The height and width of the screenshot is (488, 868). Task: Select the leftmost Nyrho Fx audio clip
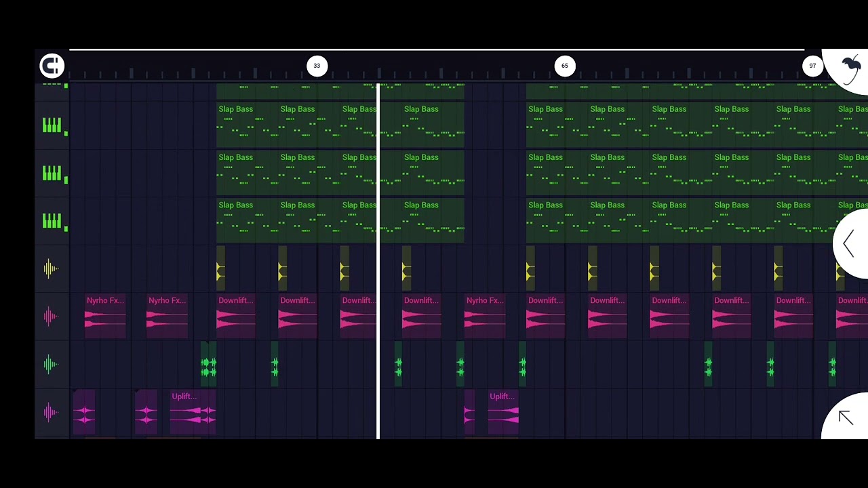click(x=105, y=317)
